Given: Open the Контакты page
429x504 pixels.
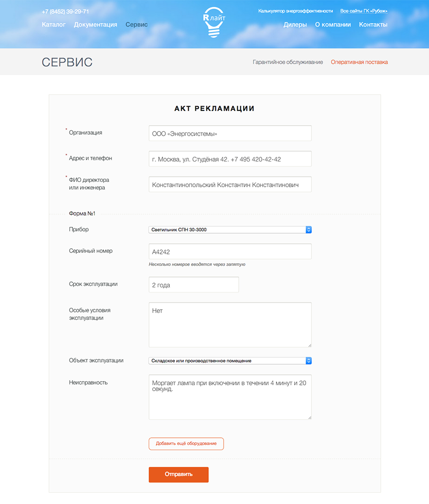Looking at the screenshot, I should (x=373, y=25).
